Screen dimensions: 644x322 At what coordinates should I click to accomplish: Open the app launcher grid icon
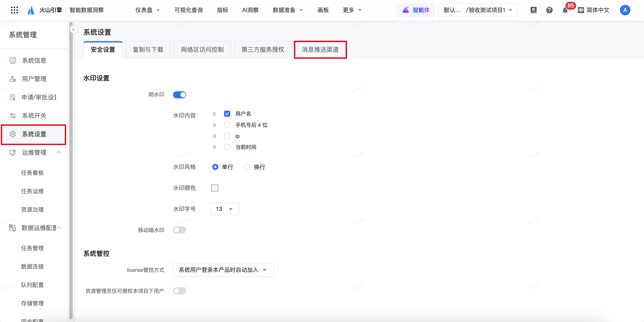(x=14, y=10)
